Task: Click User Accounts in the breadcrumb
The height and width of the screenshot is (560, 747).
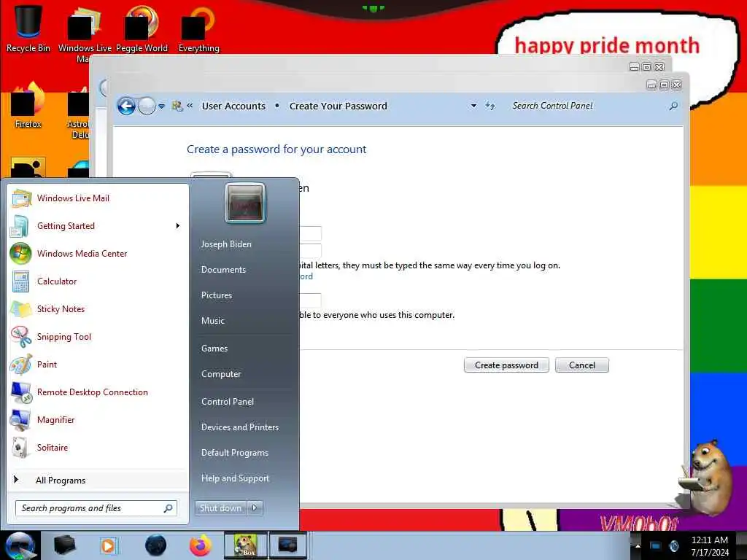Action: point(233,106)
